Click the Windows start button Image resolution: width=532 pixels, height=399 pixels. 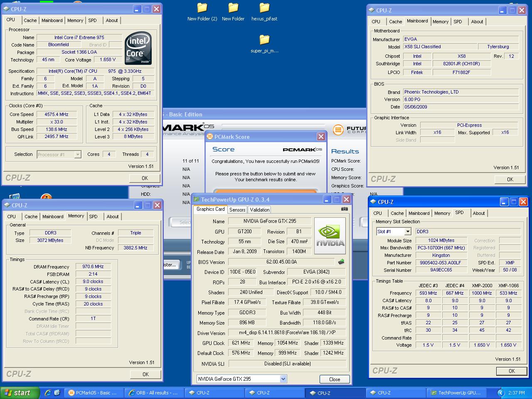[20, 392]
